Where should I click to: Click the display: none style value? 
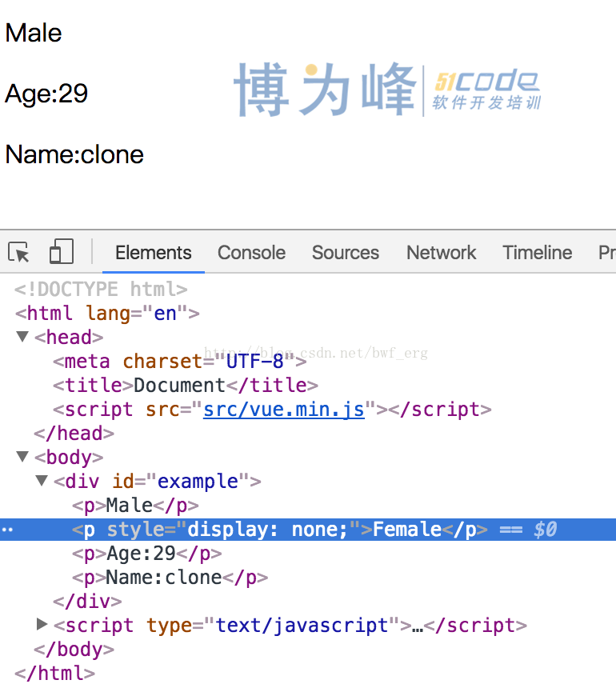tap(268, 530)
